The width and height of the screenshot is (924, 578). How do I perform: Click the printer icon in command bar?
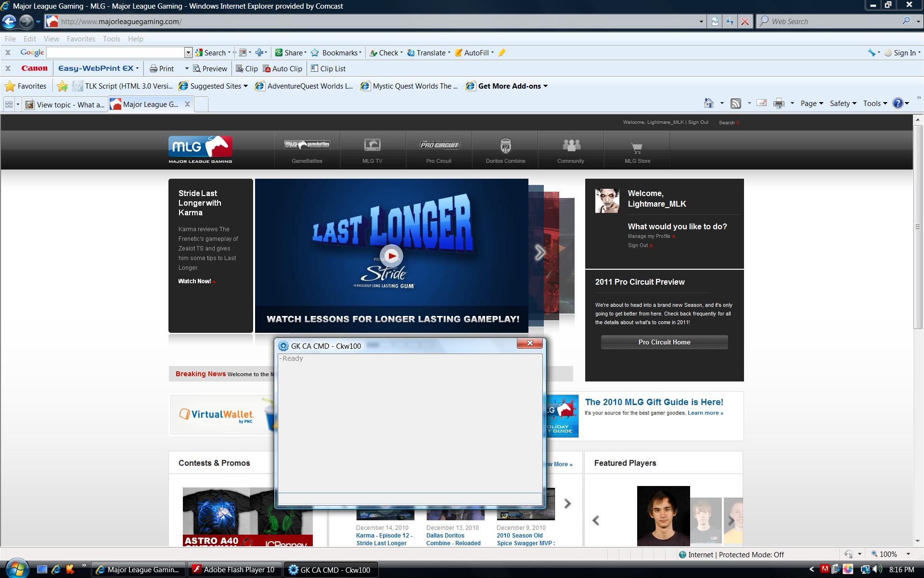(x=778, y=103)
